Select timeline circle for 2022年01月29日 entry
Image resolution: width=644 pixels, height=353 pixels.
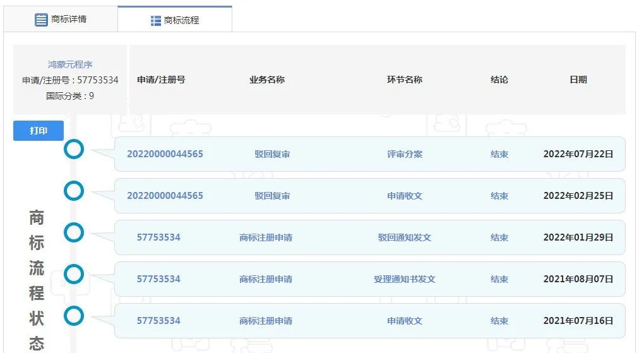pyautogui.click(x=74, y=232)
